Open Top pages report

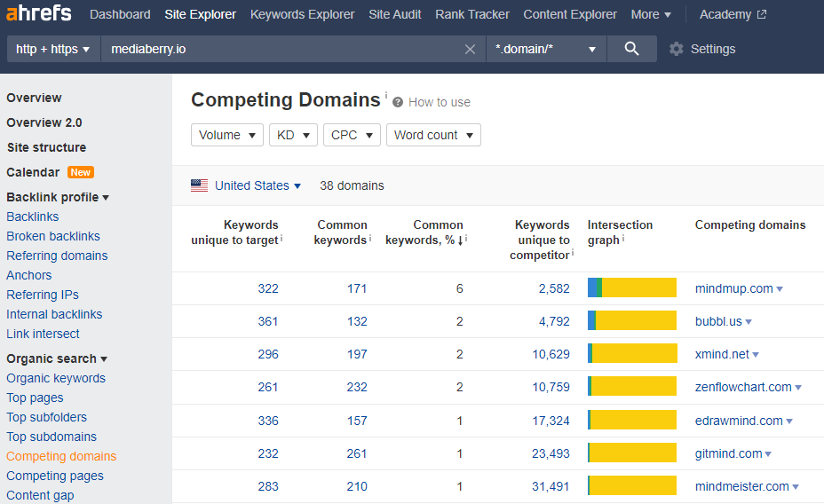35,398
